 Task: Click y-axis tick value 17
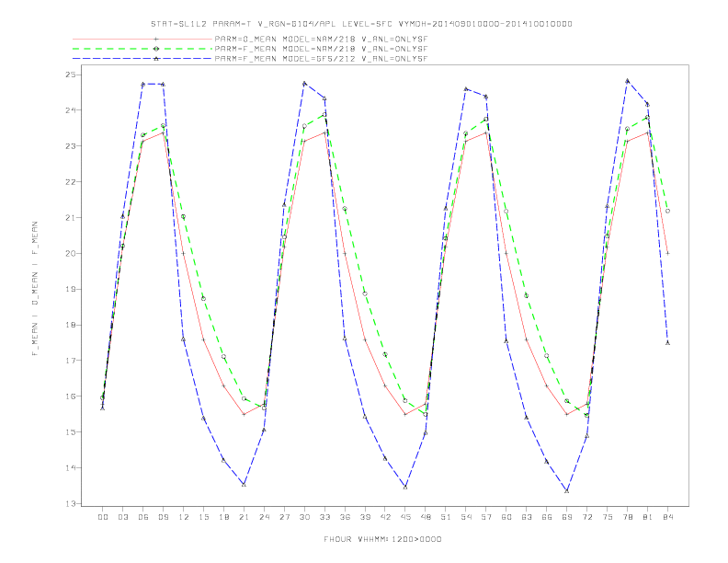[x=72, y=361]
